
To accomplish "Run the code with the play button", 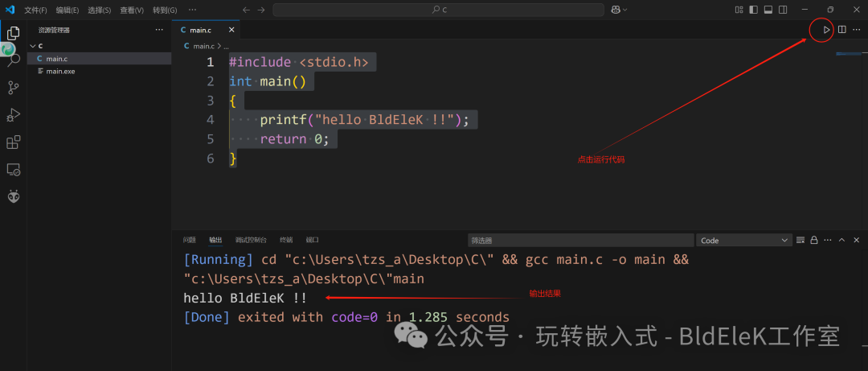I will click(x=826, y=30).
